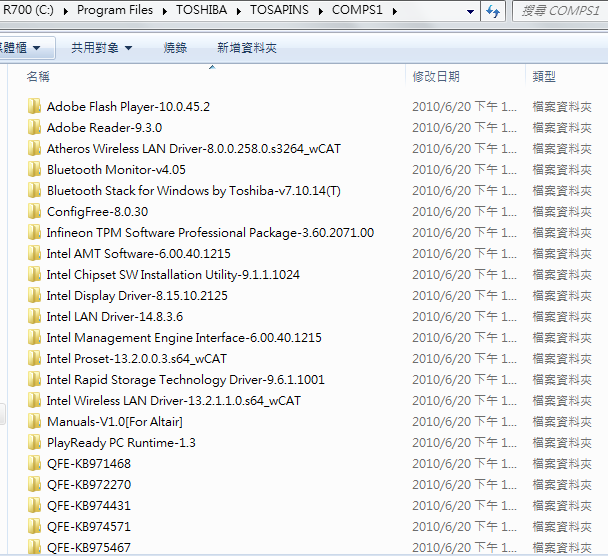Click the 檔案資料夾 type cell of ConfigFree row
608x556 pixels.
coord(562,212)
